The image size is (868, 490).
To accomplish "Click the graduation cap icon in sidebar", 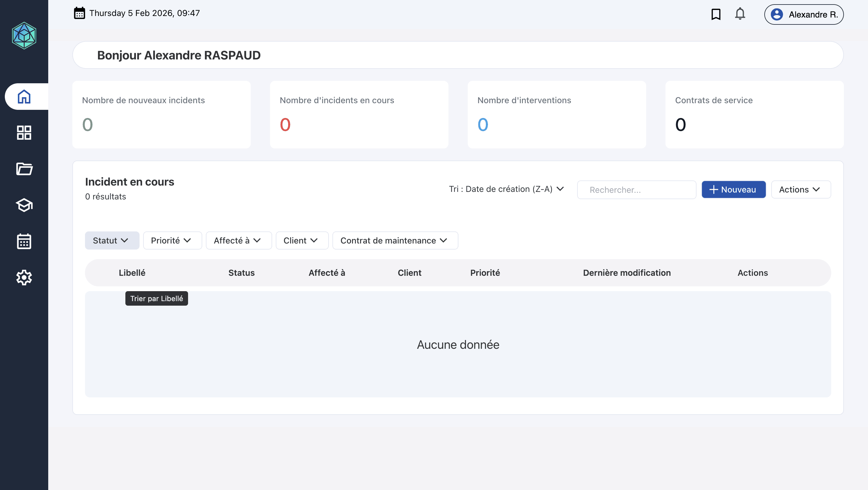I will (x=24, y=205).
